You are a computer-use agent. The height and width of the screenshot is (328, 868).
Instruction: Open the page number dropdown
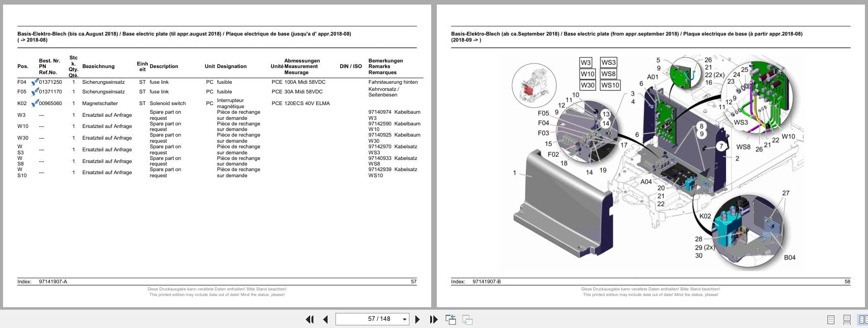coord(405,319)
